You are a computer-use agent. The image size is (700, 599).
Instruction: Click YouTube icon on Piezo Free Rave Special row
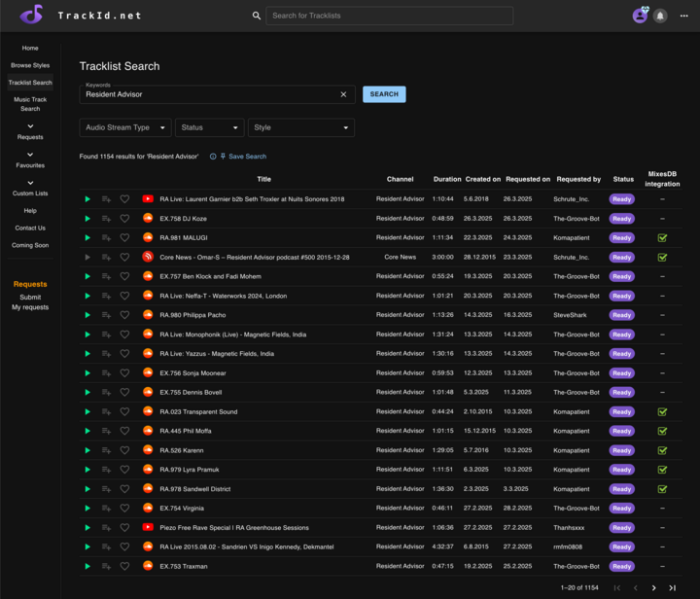click(x=148, y=527)
